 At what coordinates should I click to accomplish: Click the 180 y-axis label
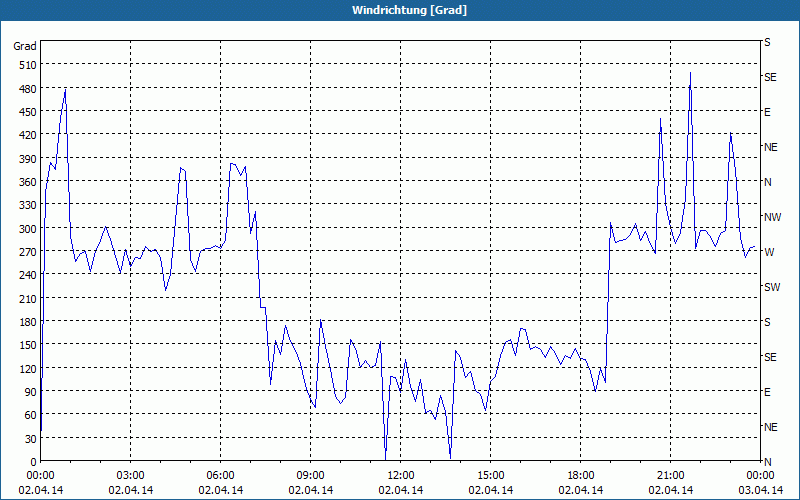tap(29, 322)
